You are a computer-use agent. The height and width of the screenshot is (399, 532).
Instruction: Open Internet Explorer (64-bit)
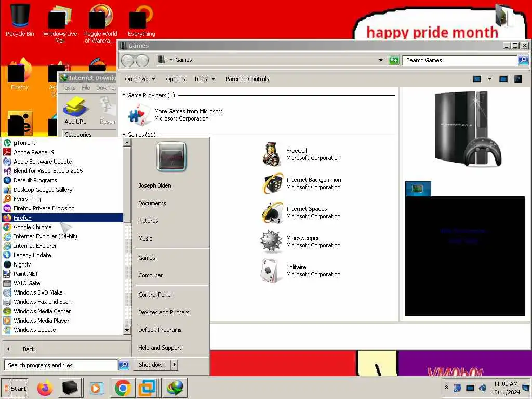coord(63,236)
